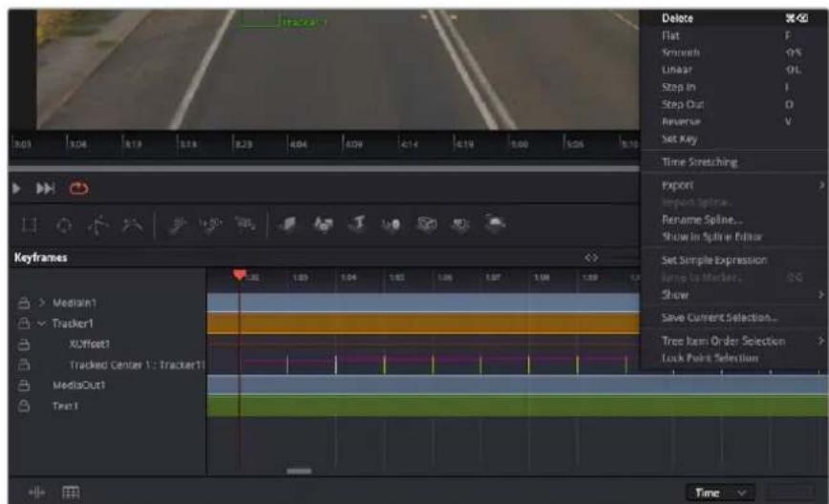Click the horizontal scrollbar thumb below timeline
The height and width of the screenshot is (504, 829).
coord(299,471)
